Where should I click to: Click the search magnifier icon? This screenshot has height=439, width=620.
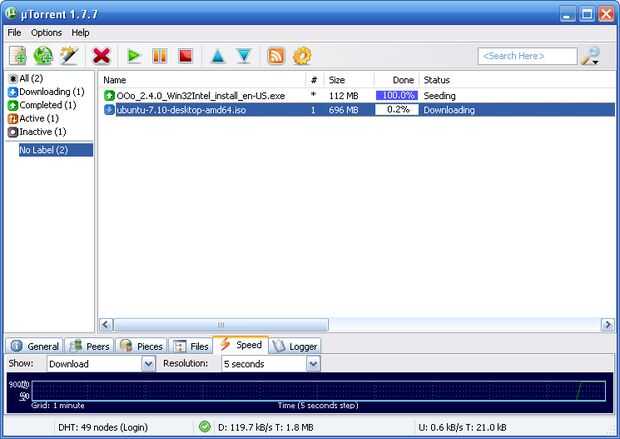[590, 56]
